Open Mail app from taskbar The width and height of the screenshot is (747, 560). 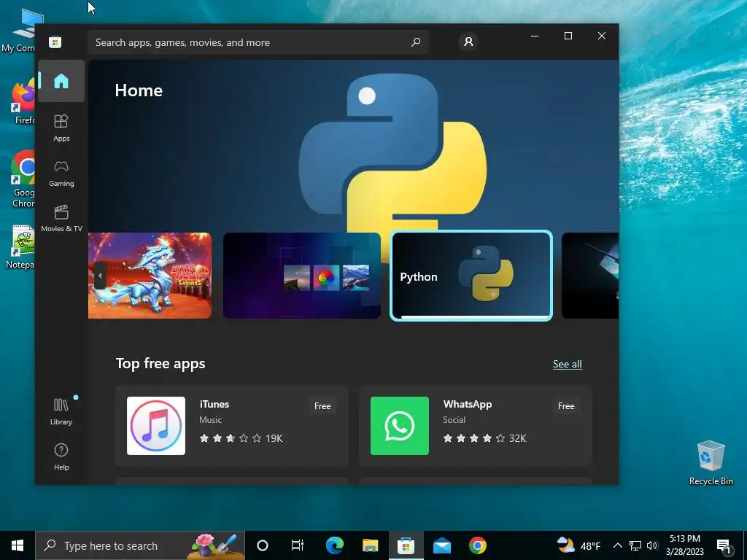pos(441,545)
